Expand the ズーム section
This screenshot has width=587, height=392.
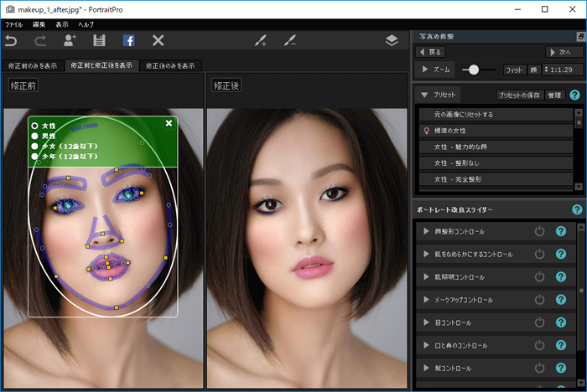coord(425,70)
